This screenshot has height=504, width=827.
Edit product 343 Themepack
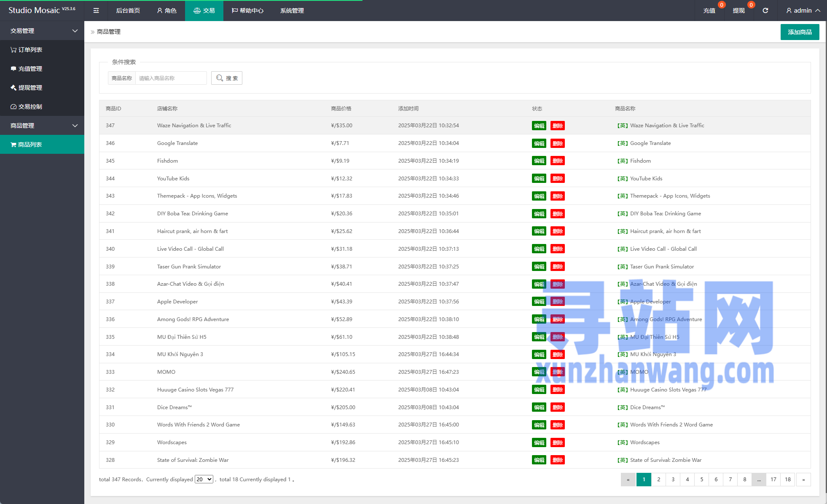(x=539, y=196)
